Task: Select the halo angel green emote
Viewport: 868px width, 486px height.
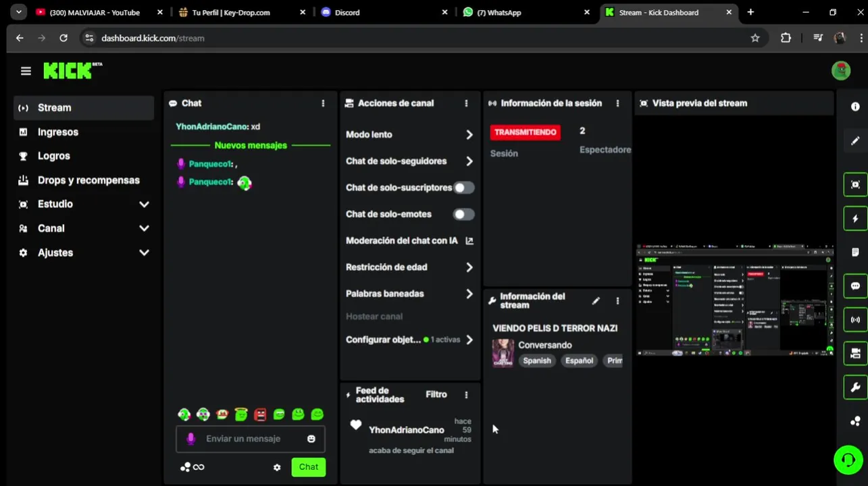Action: click(x=241, y=414)
